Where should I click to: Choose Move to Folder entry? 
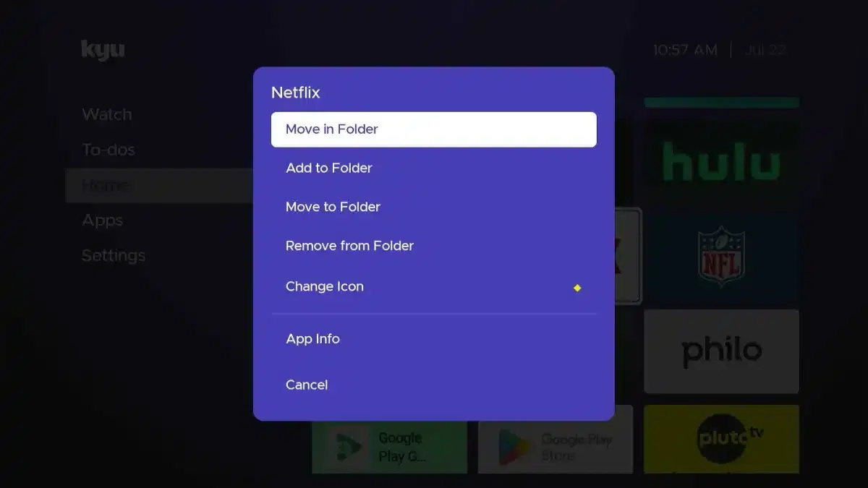pyautogui.click(x=434, y=207)
